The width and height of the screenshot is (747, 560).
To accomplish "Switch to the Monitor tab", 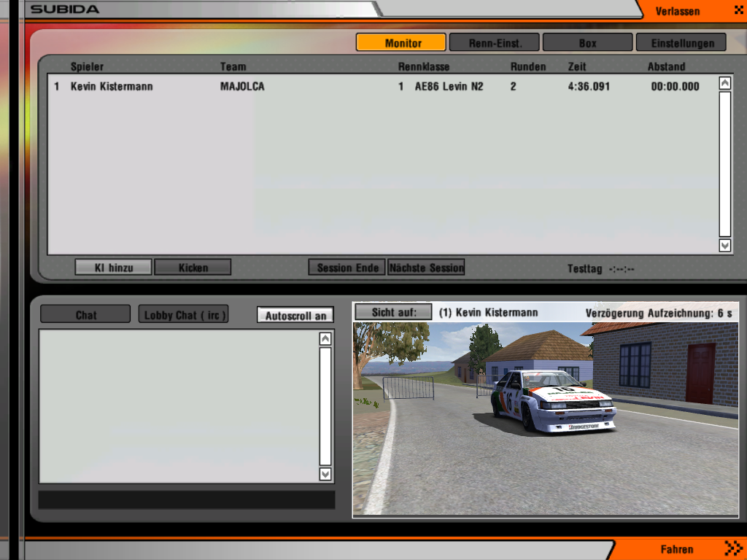I will [400, 43].
